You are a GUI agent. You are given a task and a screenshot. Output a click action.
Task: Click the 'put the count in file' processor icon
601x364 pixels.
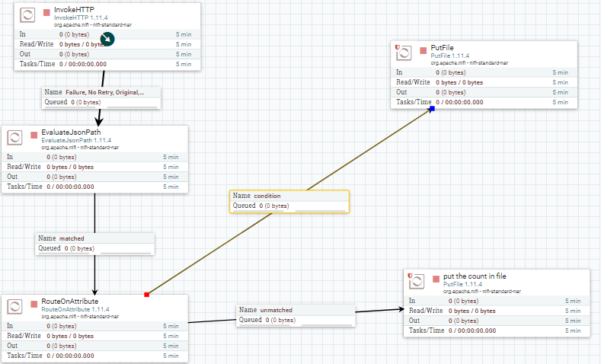[x=416, y=281]
